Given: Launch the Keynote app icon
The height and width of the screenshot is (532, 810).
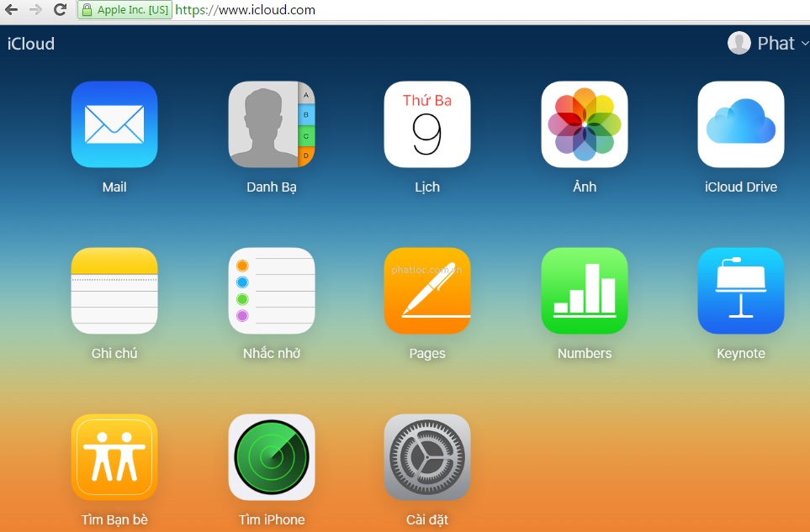Looking at the screenshot, I should 741,291.
